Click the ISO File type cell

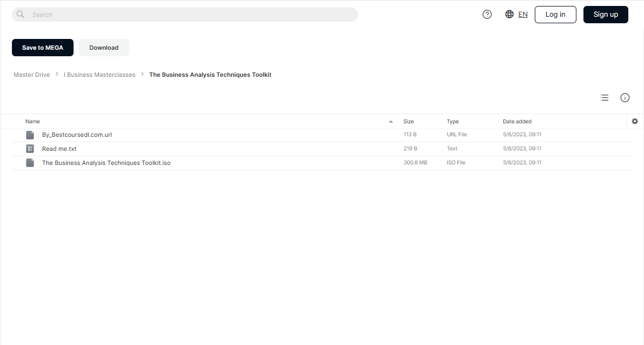[x=456, y=162]
